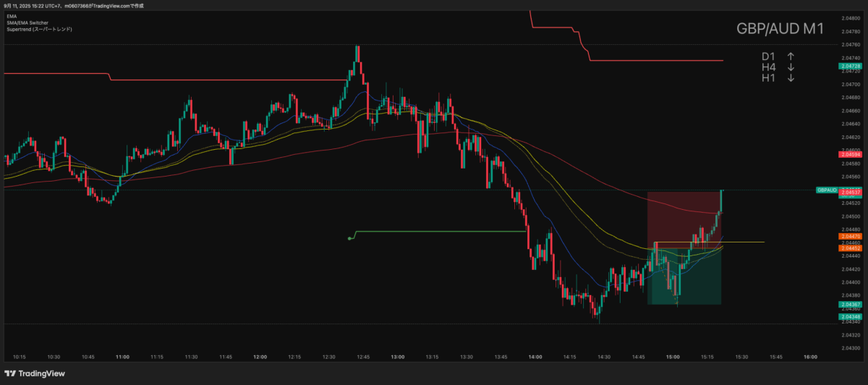Viewport: 868px width, 385px height.
Task: Click the orange 2.04452 price label
Action: 849,248
